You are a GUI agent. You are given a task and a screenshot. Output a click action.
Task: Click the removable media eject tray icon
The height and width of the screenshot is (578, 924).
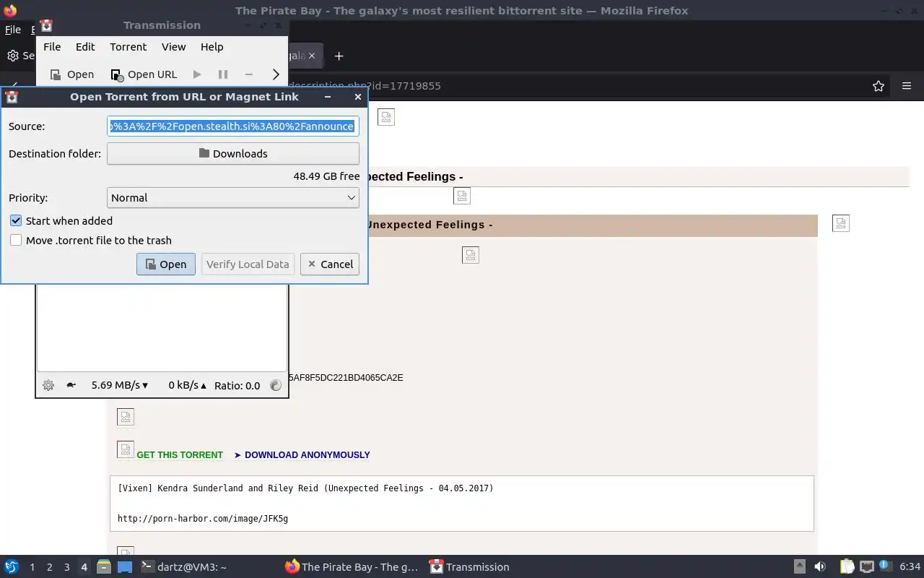pyautogui.click(x=799, y=566)
